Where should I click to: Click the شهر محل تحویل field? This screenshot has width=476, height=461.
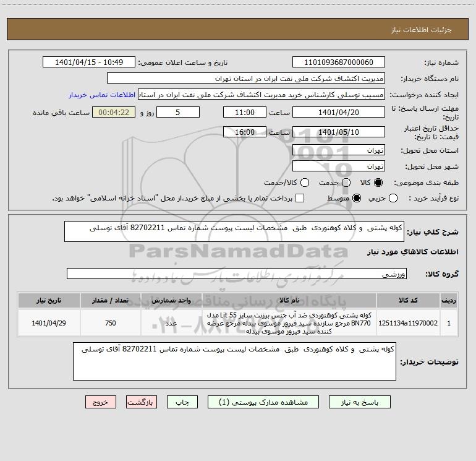click(x=339, y=166)
